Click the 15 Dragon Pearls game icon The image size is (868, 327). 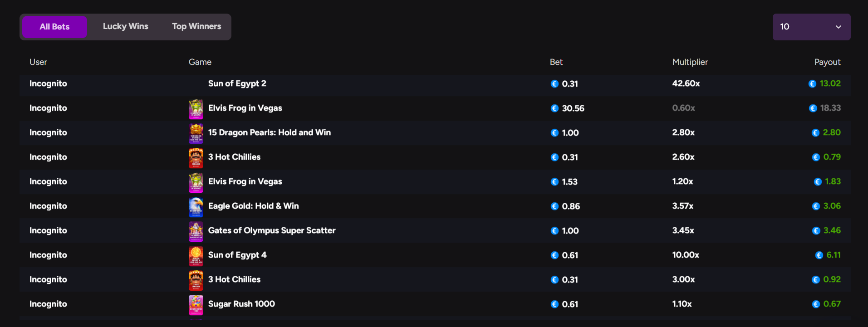196,133
